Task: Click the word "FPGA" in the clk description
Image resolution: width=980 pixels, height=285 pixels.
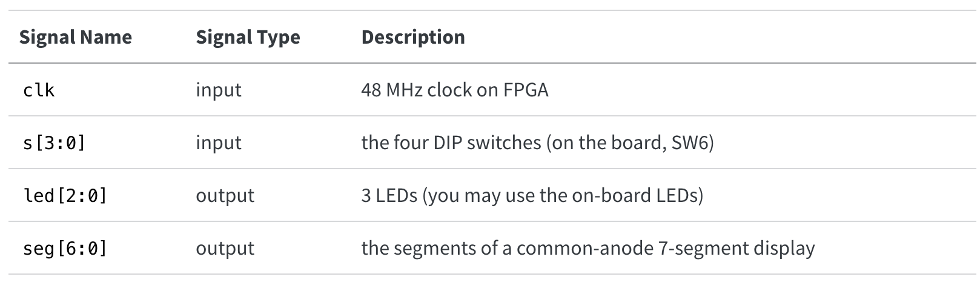Action: (x=526, y=90)
